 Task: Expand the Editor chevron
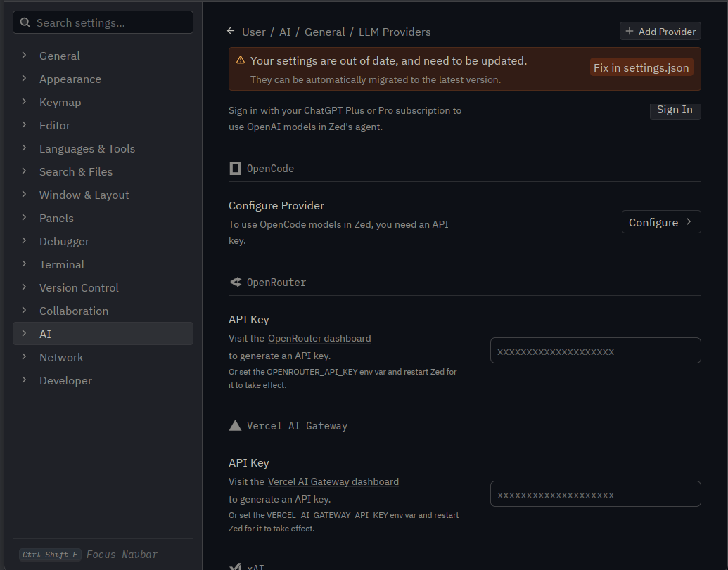[24, 125]
